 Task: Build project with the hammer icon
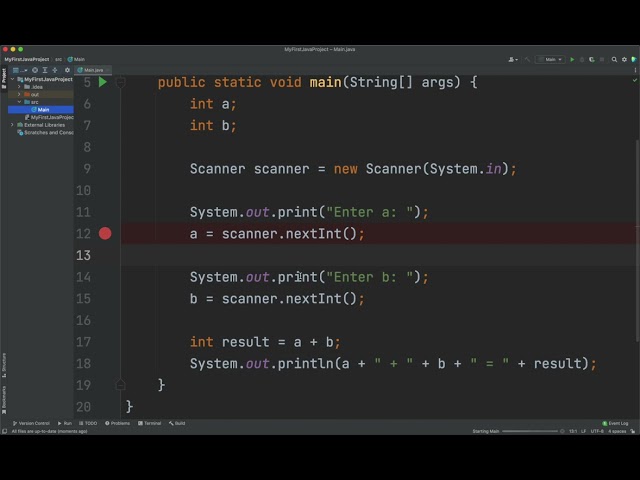(527, 60)
